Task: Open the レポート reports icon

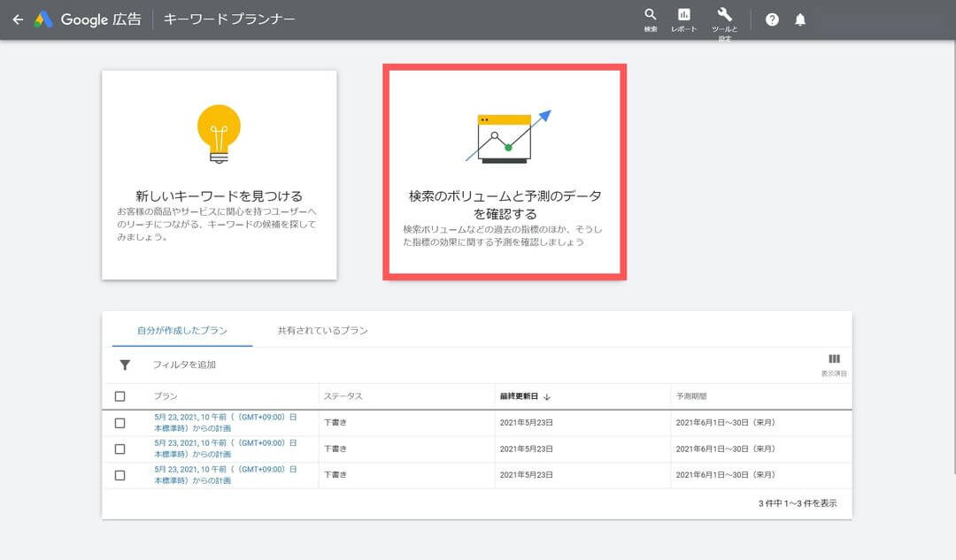Action: pyautogui.click(x=683, y=19)
